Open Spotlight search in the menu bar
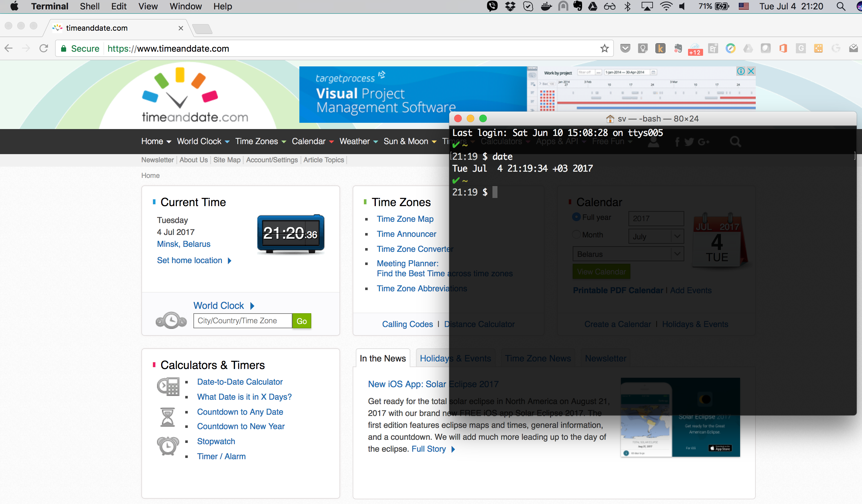 (x=841, y=7)
